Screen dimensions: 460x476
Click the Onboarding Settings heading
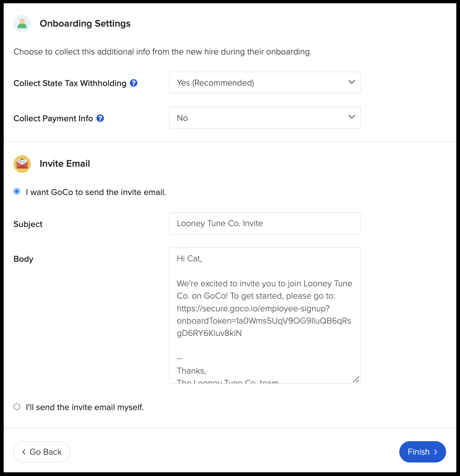pyautogui.click(x=85, y=24)
